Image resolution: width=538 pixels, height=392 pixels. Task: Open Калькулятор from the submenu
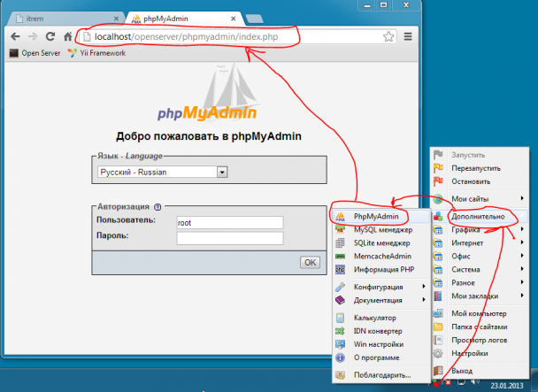coord(381,318)
